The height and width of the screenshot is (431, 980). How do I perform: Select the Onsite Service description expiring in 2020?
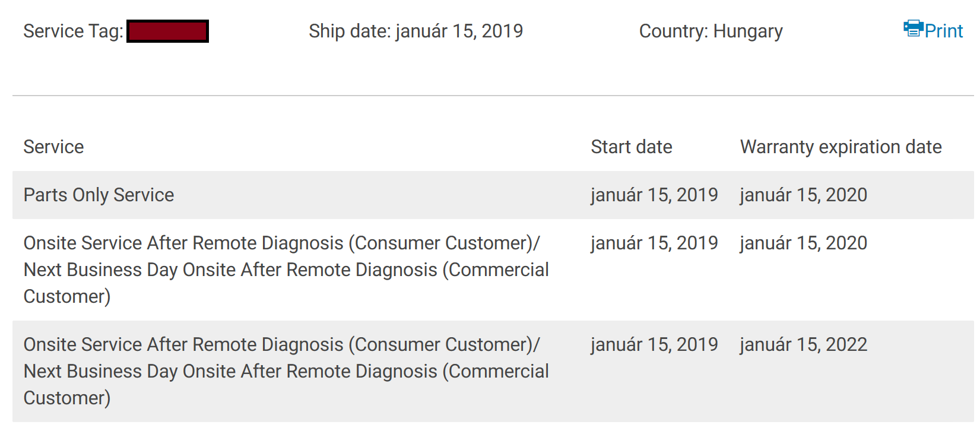pos(286,270)
